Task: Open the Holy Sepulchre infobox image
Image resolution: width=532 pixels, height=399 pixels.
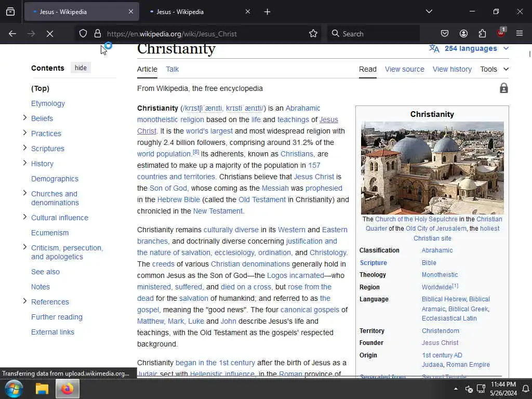Action: point(432,168)
